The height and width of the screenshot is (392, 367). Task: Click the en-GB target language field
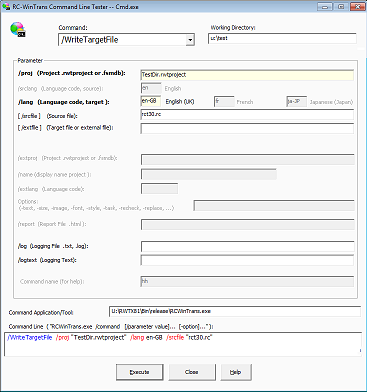(151, 101)
